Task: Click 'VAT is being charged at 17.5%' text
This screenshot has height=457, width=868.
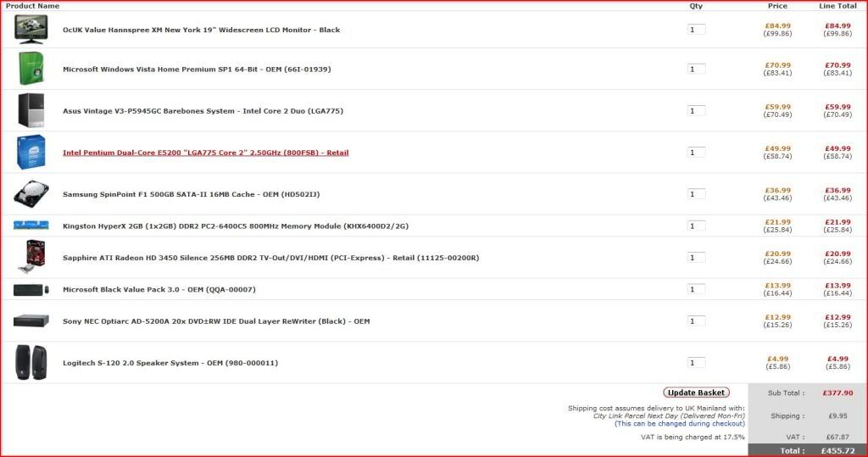Action: pyautogui.click(x=693, y=437)
